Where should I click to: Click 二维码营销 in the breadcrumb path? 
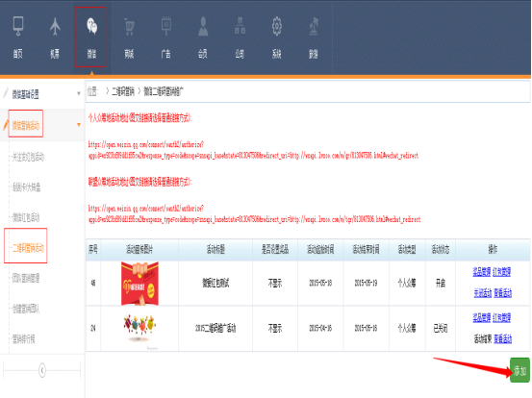[x=123, y=91]
